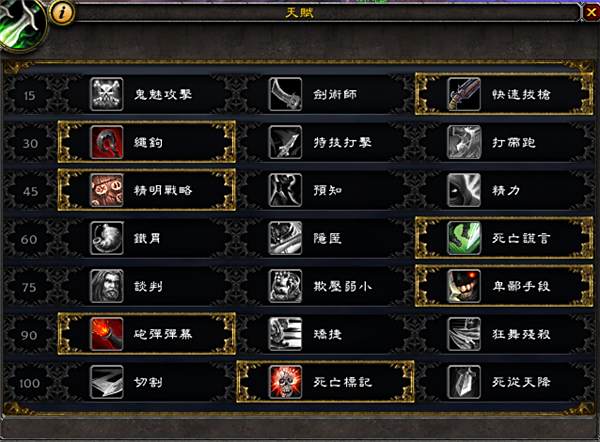The height and width of the screenshot is (442, 600).
Task: Click the 卑鄙手段 talent icon
Action: point(464,286)
